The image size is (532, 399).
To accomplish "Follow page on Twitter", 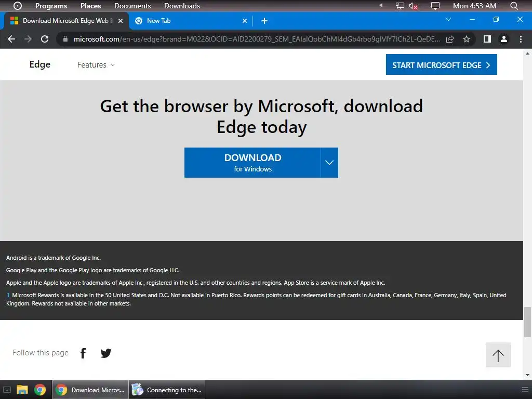I will pos(106,353).
